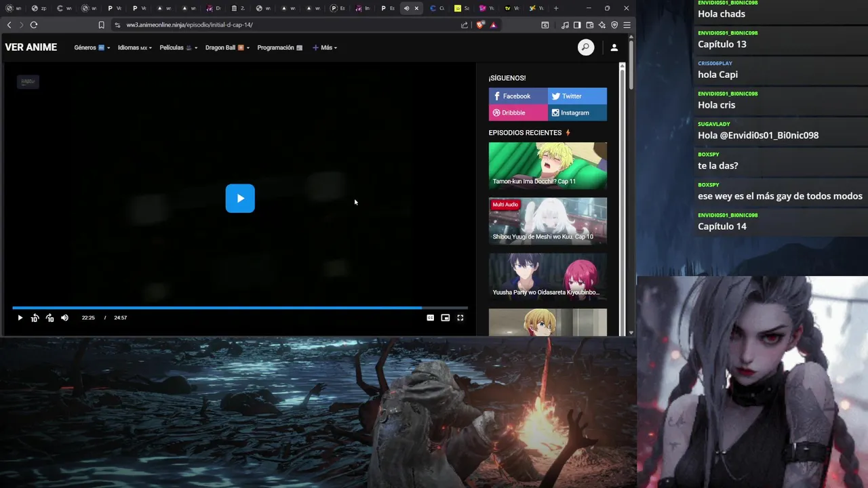Open the Programación menu item
868x488 pixels.
point(279,47)
